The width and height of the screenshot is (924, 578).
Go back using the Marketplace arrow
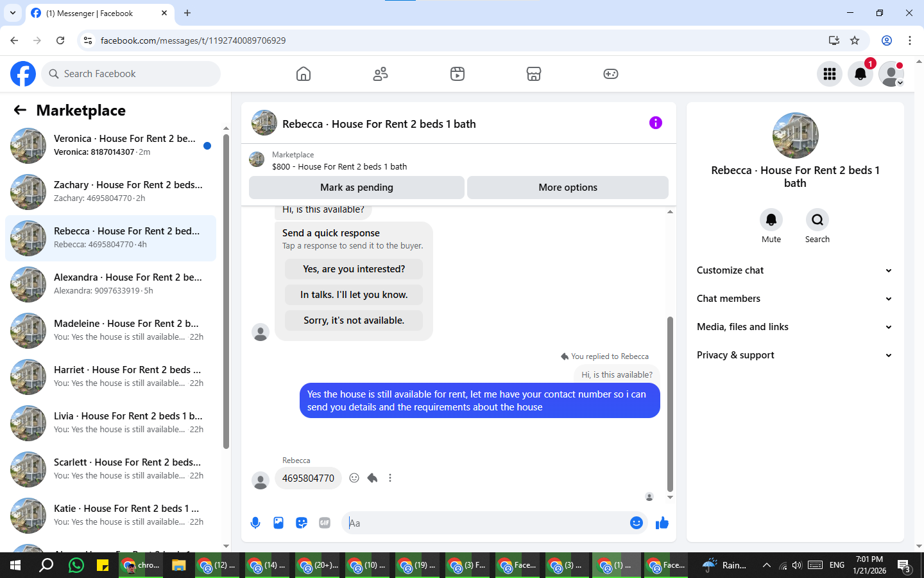coord(20,110)
